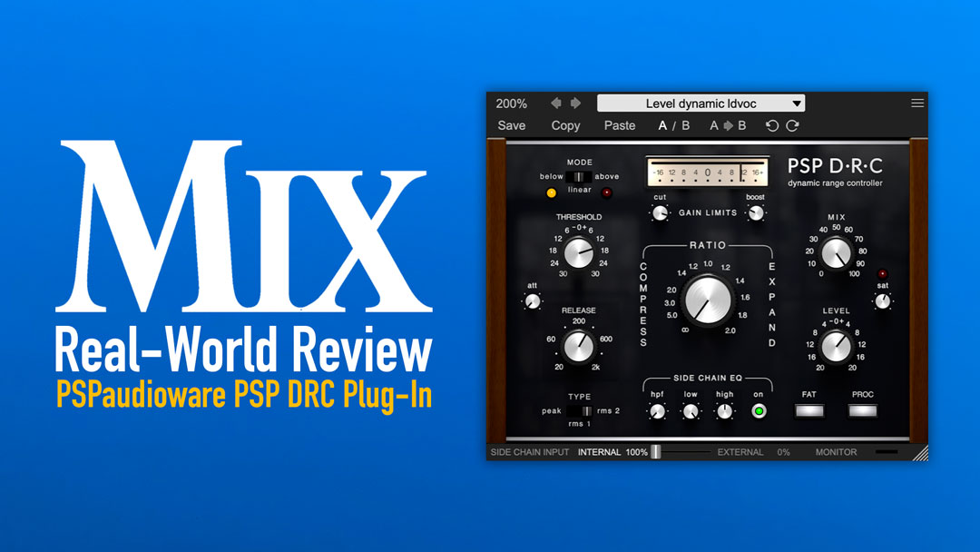Click Copy in the plugin top bar
The width and height of the screenshot is (980, 552).
[x=565, y=126]
